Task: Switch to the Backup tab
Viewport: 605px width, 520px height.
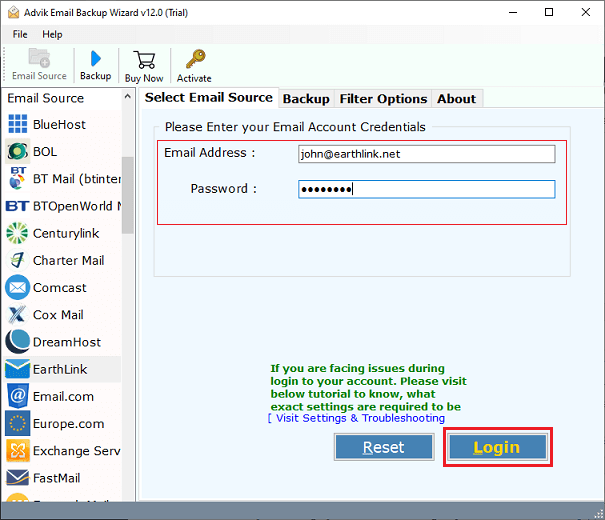Action: coord(306,99)
